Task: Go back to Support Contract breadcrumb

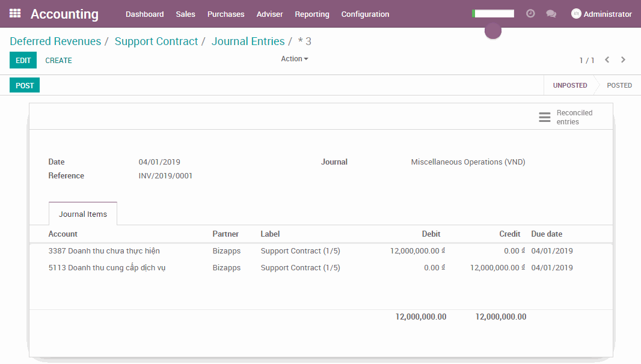Action: [x=156, y=41]
